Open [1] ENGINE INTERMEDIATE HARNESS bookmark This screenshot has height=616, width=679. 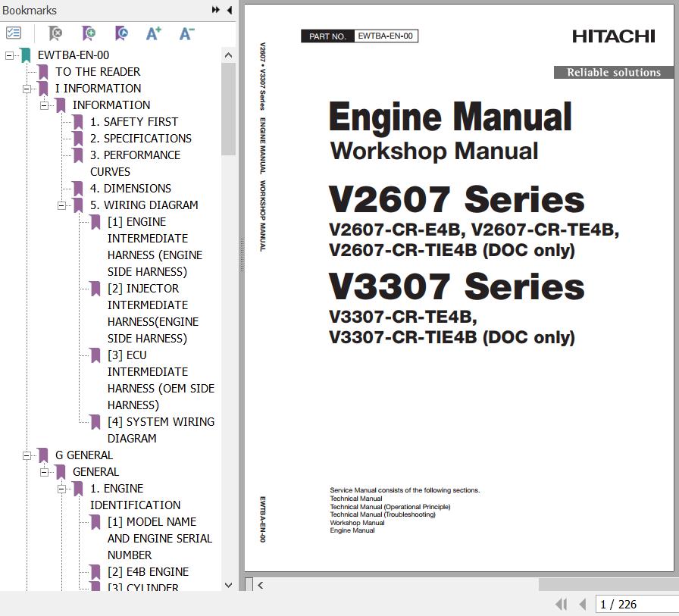point(155,247)
